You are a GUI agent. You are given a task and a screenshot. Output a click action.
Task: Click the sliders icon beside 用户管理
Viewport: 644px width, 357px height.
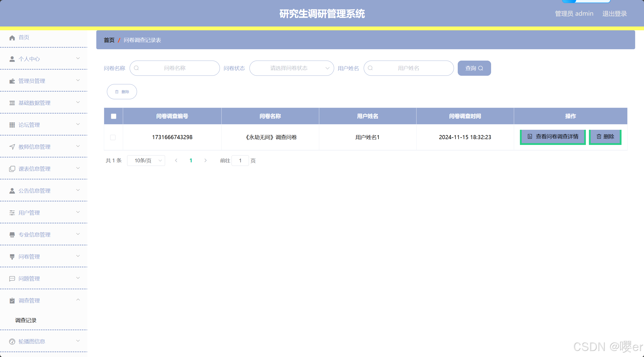coord(12,213)
